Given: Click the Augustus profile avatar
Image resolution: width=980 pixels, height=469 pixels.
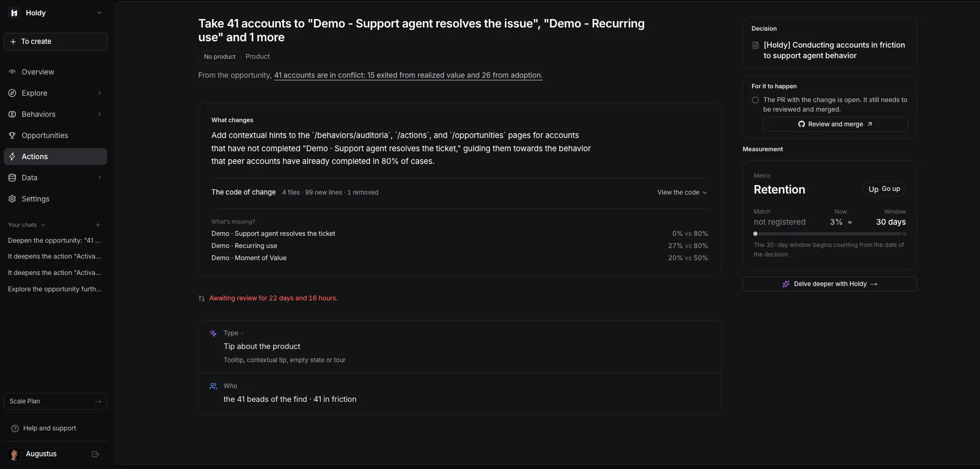Looking at the screenshot, I should point(15,454).
